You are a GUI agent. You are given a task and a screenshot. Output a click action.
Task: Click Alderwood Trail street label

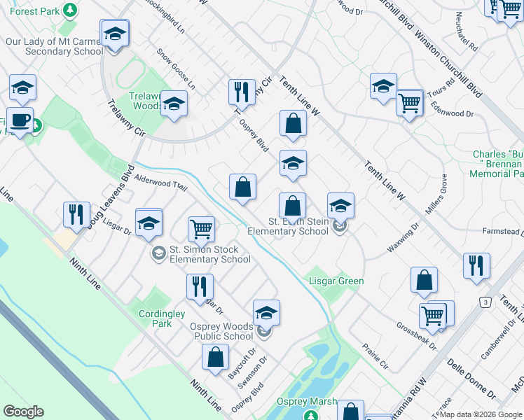point(160,182)
